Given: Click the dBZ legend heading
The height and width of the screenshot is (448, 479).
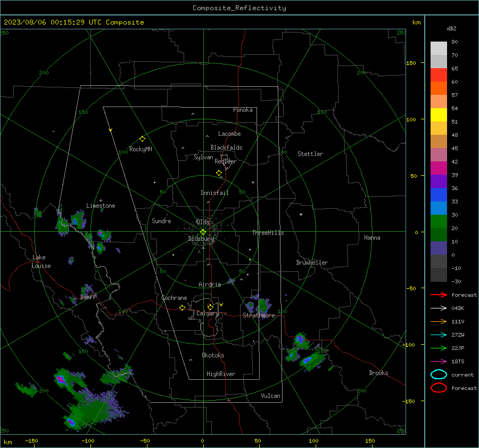Looking at the screenshot, I should 451,28.
